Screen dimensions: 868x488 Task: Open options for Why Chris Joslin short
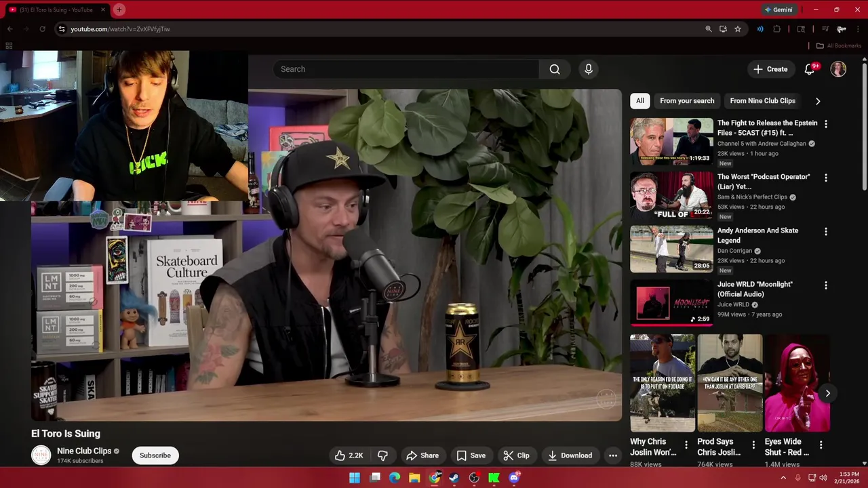[686, 445]
